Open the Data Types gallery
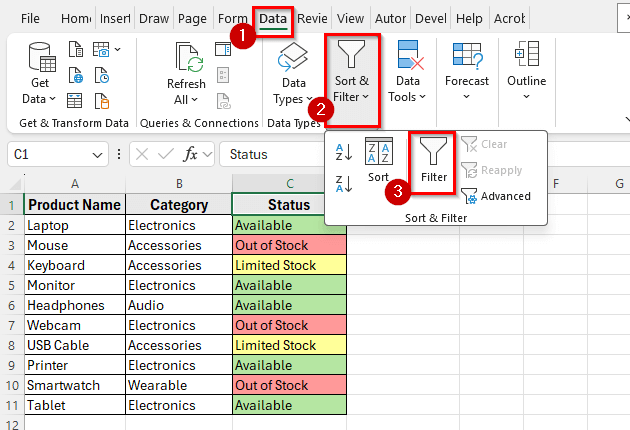The image size is (630, 430). [294, 74]
